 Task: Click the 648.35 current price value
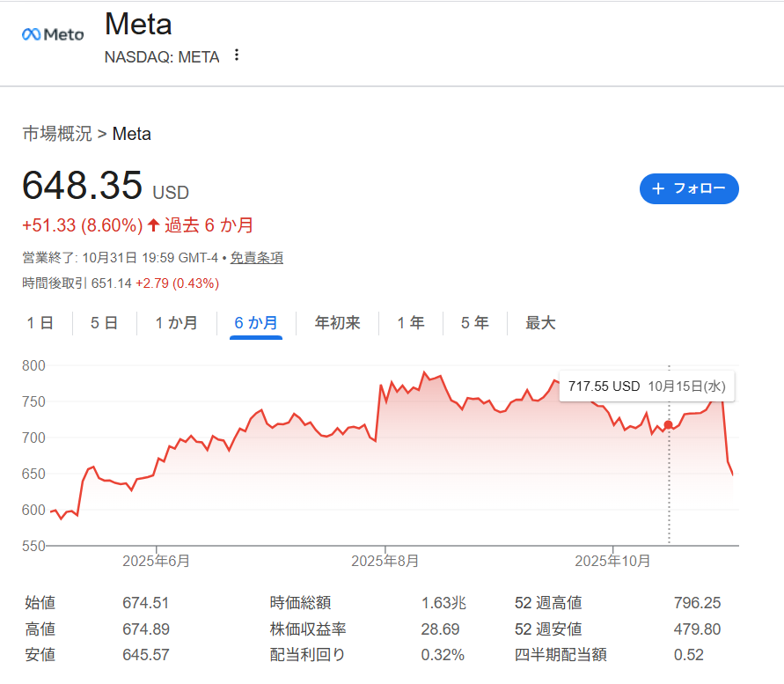tap(82, 186)
